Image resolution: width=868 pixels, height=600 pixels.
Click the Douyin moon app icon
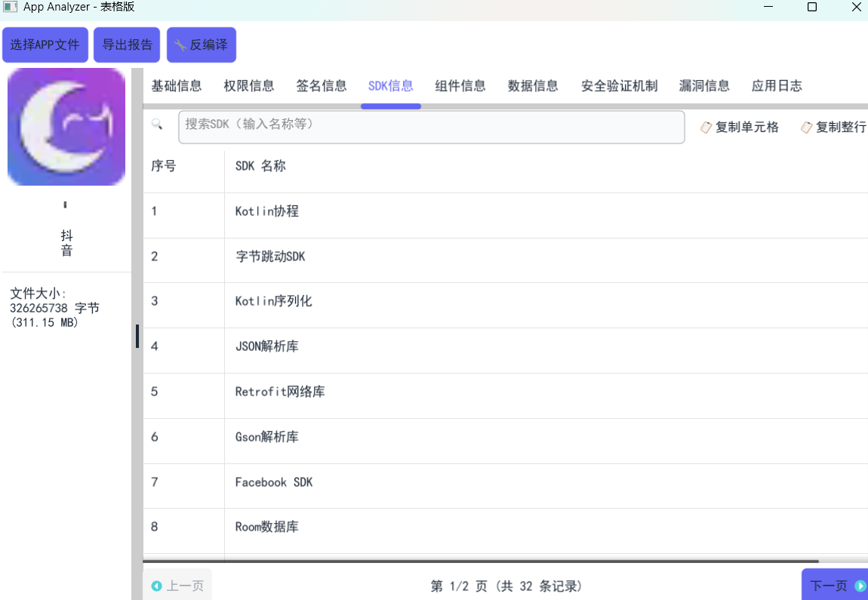coord(66,127)
